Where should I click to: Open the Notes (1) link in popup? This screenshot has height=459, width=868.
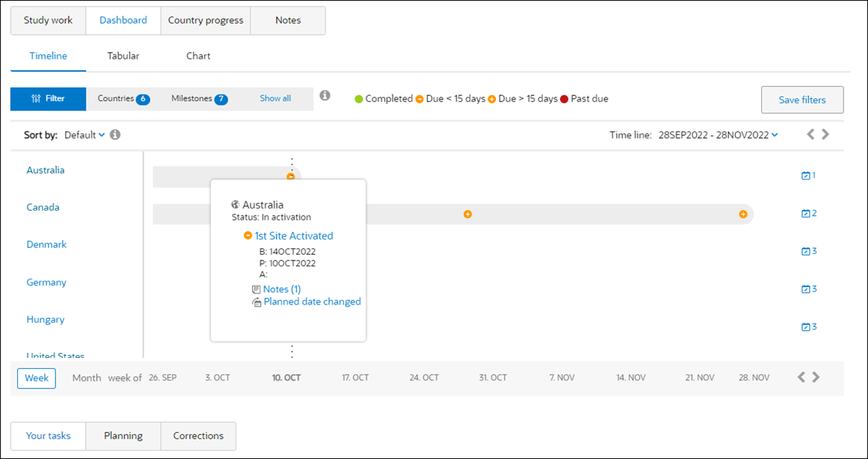coord(277,289)
